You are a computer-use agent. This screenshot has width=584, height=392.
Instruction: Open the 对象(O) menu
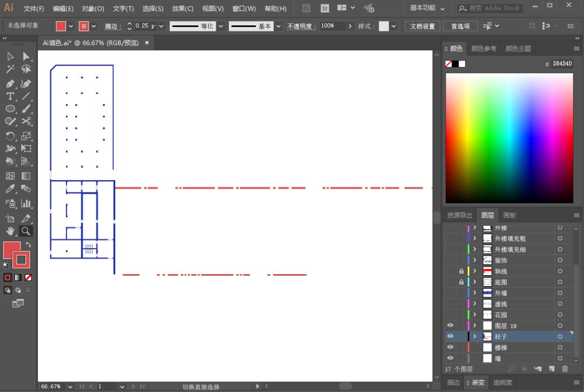click(x=93, y=9)
